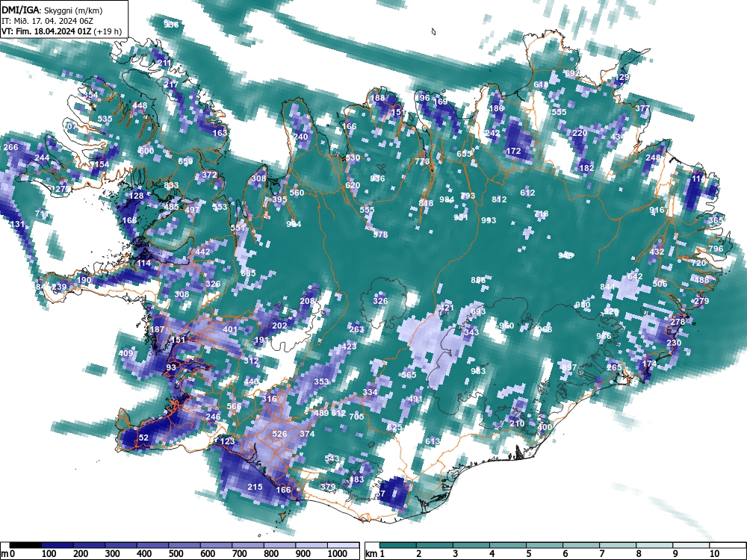Click the map value 266 at the west edge
Image resolution: width=747 pixels, height=560 pixels.
(10, 147)
